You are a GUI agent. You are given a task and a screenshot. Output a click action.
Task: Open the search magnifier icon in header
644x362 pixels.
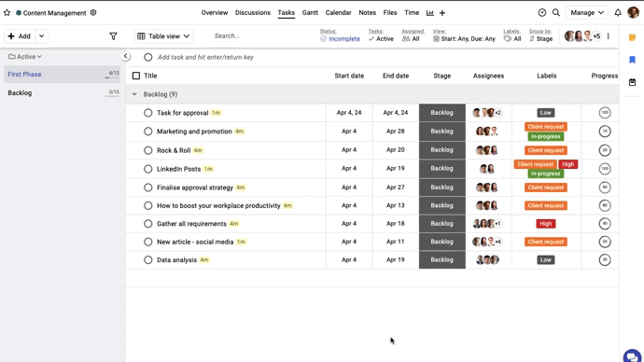pos(556,13)
